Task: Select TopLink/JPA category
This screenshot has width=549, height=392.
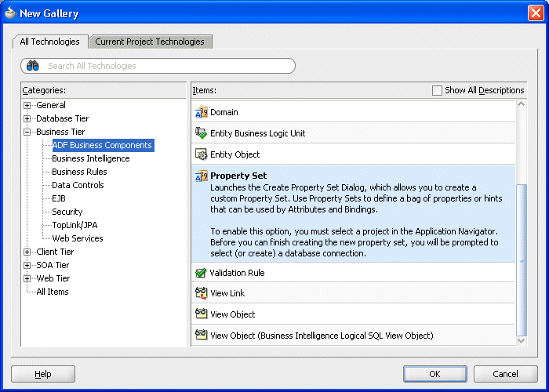Action: pos(75,225)
